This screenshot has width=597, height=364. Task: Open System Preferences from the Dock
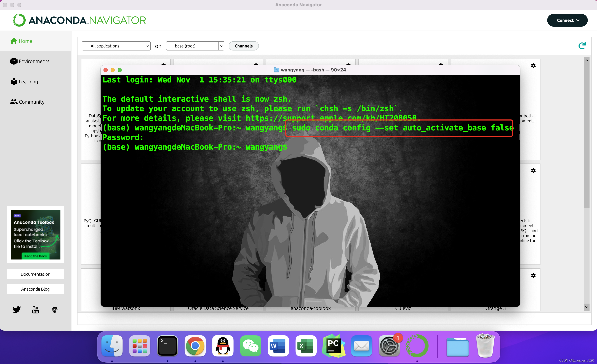(x=389, y=346)
